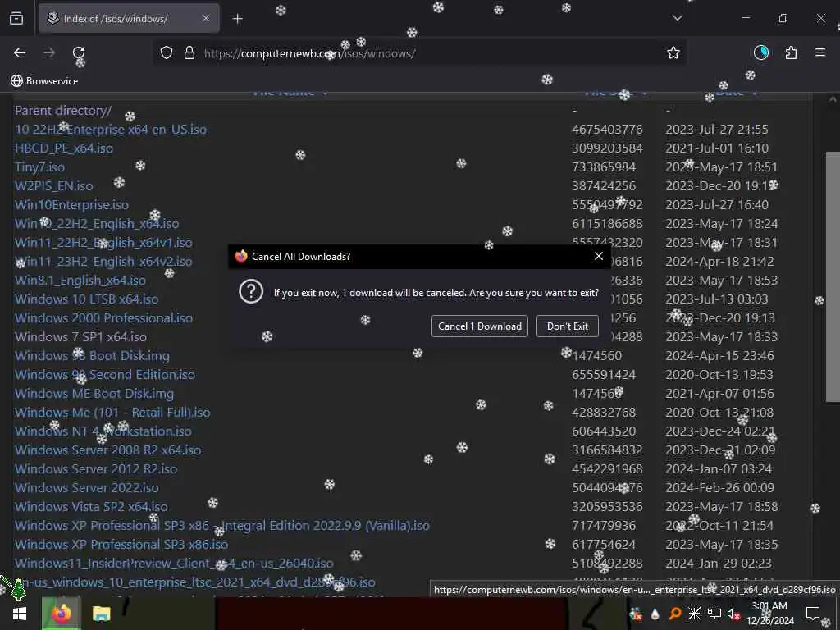Image resolution: width=840 pixels, height=630 pixels.
Task: Open a new tab with plus button
Action: 238,19
